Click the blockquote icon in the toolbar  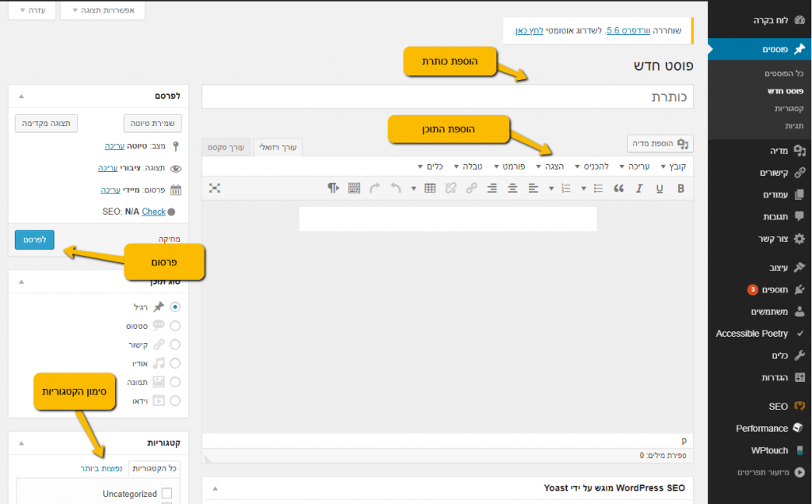click(619, 188)
